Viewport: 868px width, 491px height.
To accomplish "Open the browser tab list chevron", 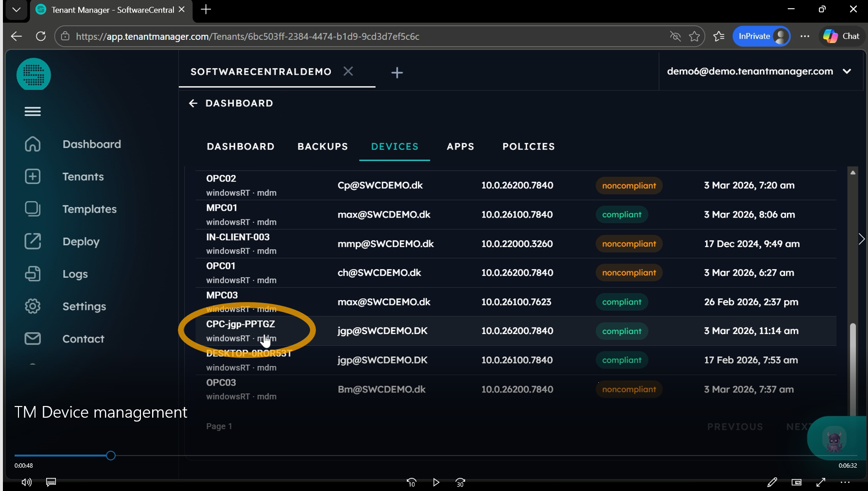I will tap(17, 10).
